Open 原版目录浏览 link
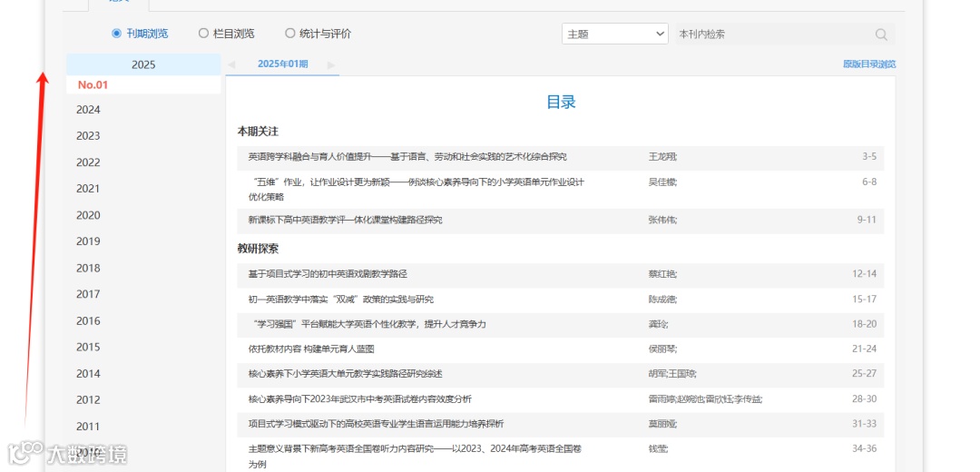Viewport: 980px width, 472px height. click(x=869, y=64)
